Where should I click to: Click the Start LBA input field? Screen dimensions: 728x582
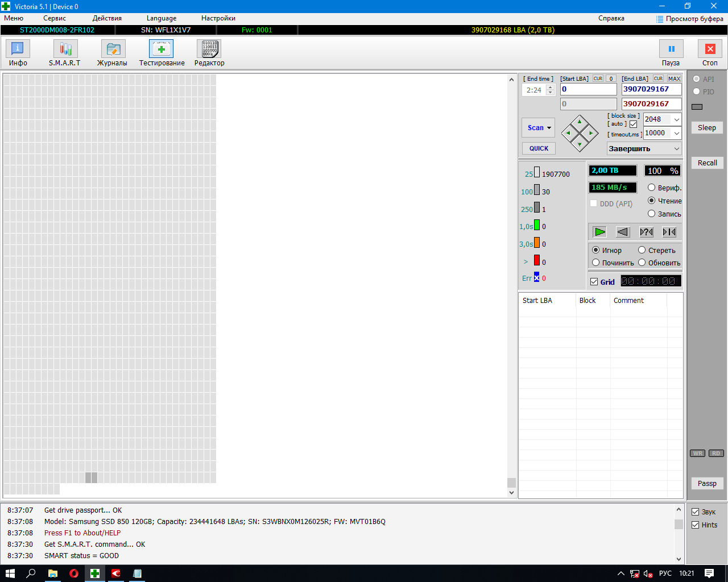click(x=588, y=89)
